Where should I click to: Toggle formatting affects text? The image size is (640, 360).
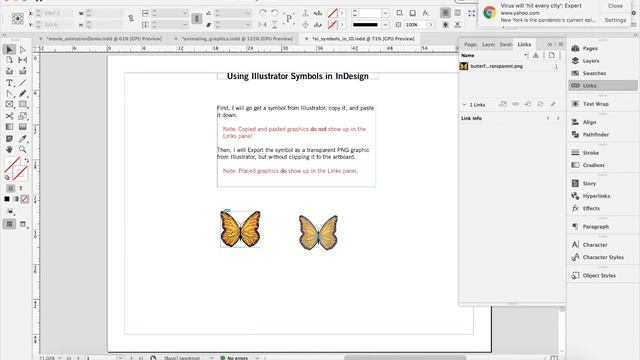coord(21,189)
